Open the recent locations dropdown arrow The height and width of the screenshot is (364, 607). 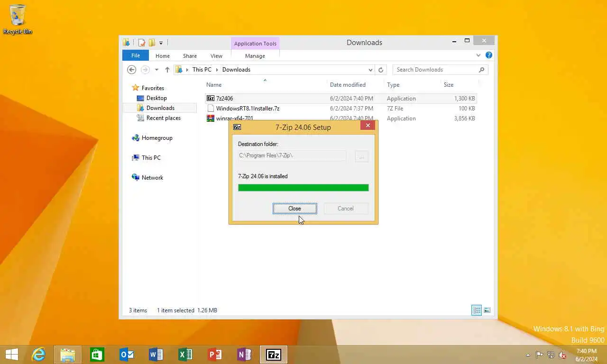[x=156, y=70]
